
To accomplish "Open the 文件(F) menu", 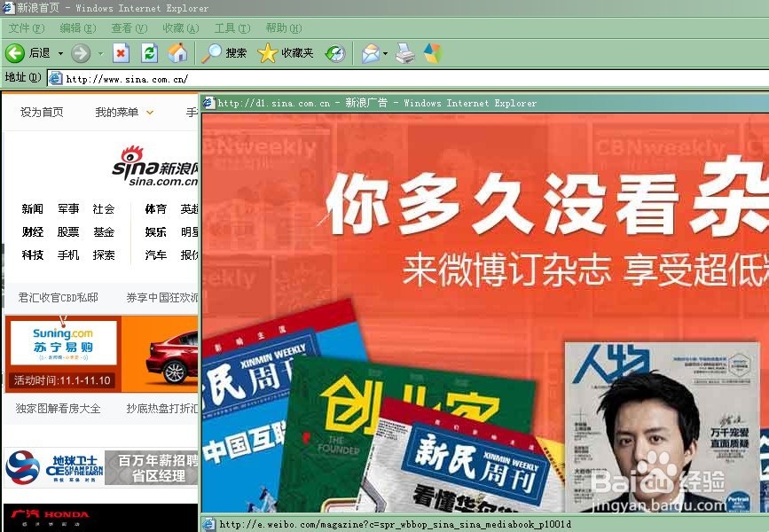I will (x=27, y=28).
